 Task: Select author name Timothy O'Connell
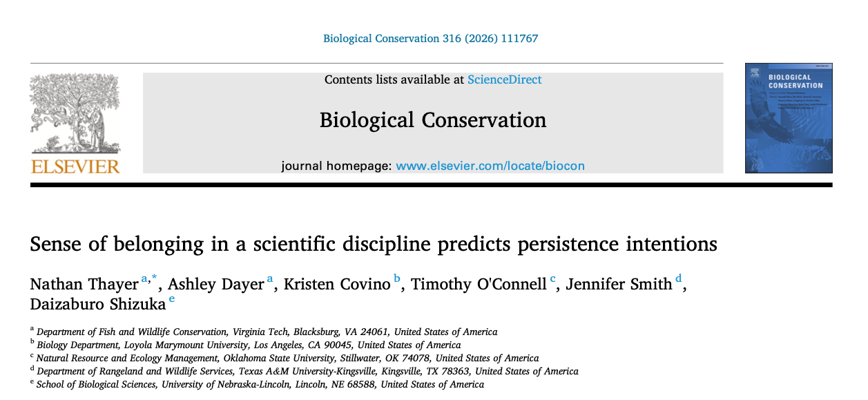[479, 285]
